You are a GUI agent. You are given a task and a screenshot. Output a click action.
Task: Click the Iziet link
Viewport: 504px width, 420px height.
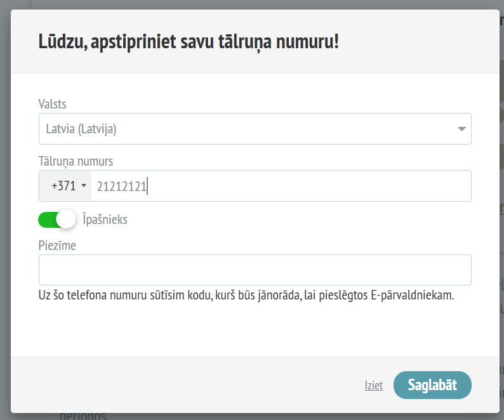(373, 385)
